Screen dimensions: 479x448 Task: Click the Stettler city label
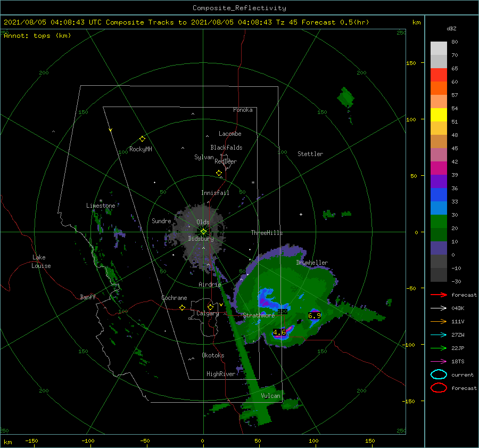[310, 154]
